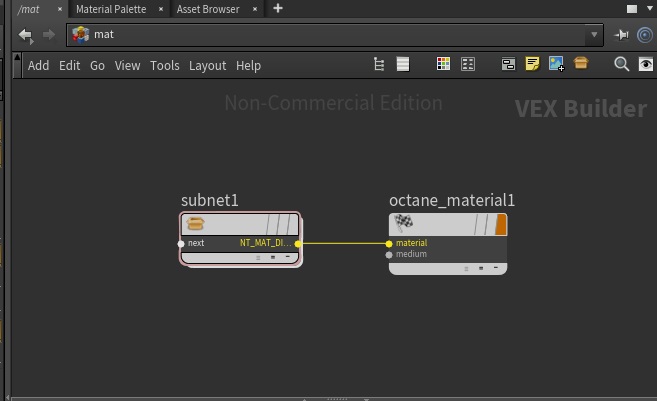Toggle the orange flag on octane_material1
657x401 pixels.
pyautogui.click(x=501, y=224)
